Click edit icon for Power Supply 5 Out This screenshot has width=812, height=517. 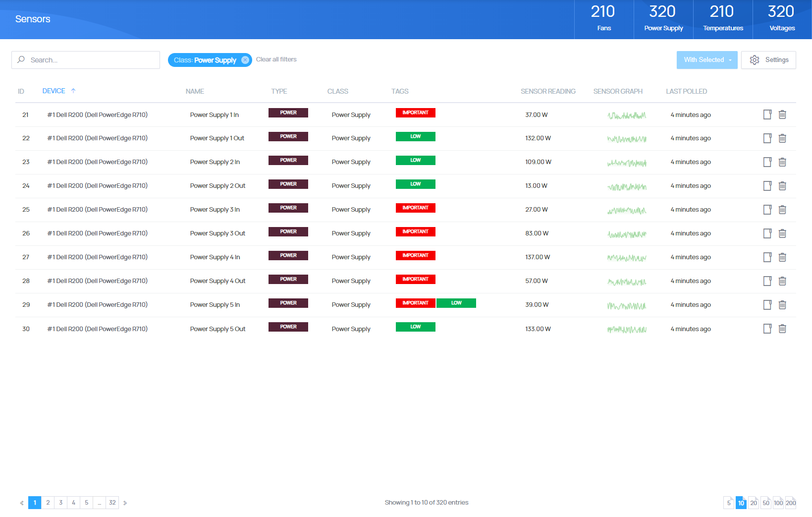[x=767, y=329]
